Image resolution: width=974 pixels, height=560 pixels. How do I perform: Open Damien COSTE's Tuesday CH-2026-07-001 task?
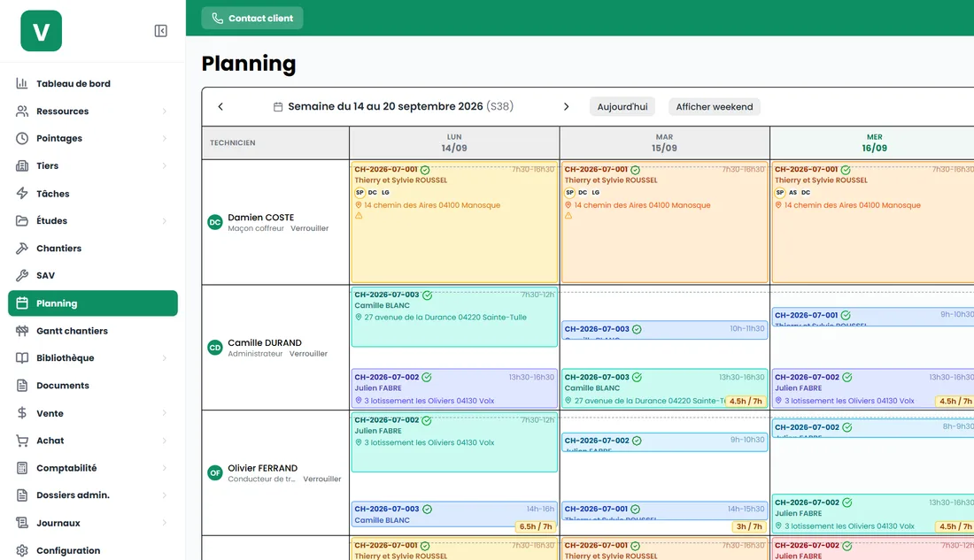[x=664, y=222]
